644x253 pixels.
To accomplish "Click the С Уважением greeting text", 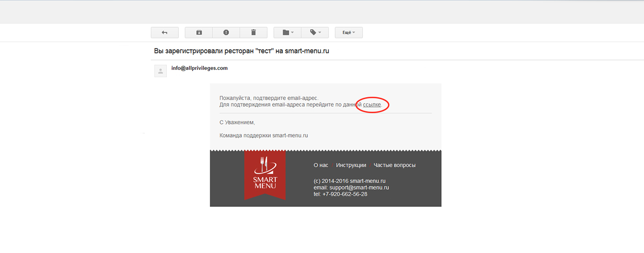I will tap(237, 123).
